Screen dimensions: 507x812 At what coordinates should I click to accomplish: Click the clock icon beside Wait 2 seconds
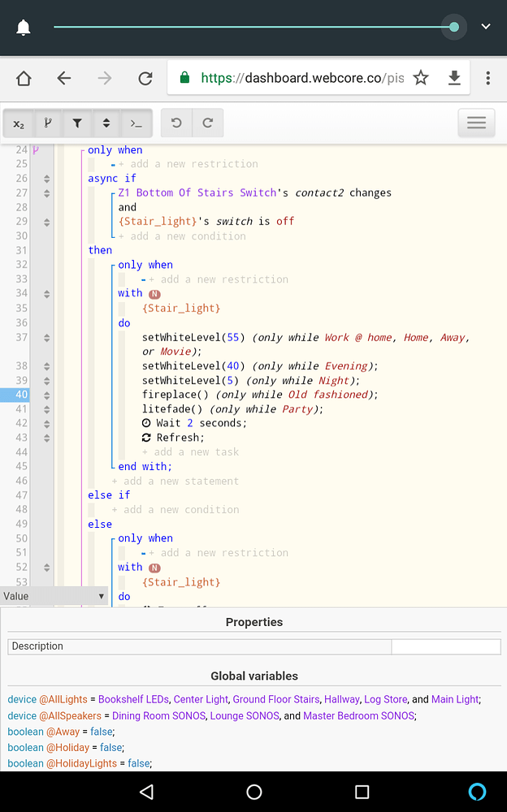click(x=146, y=423)
